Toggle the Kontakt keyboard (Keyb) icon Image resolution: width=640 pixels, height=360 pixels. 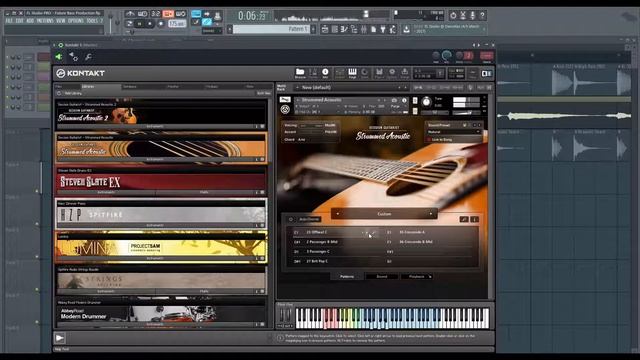point(352,73)
